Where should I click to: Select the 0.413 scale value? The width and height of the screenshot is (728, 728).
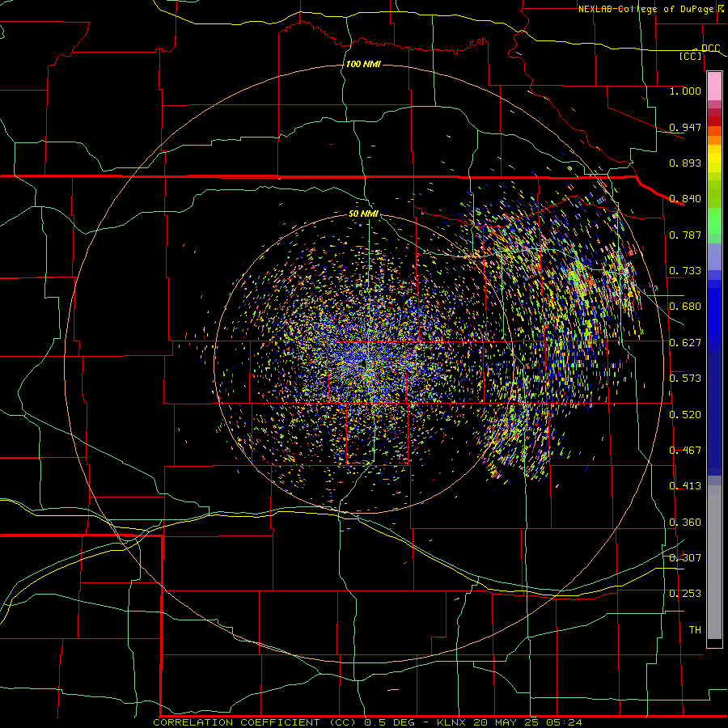685,486
